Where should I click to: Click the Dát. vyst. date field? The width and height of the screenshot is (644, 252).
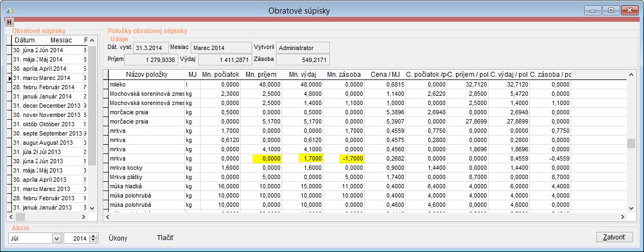pyautogui.click(x=150, y=48)
